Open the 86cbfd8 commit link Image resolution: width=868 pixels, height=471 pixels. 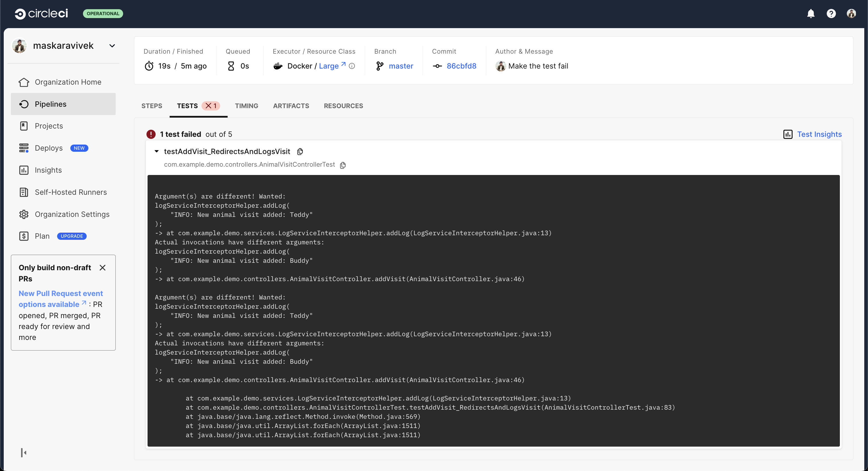click(461, 66)
